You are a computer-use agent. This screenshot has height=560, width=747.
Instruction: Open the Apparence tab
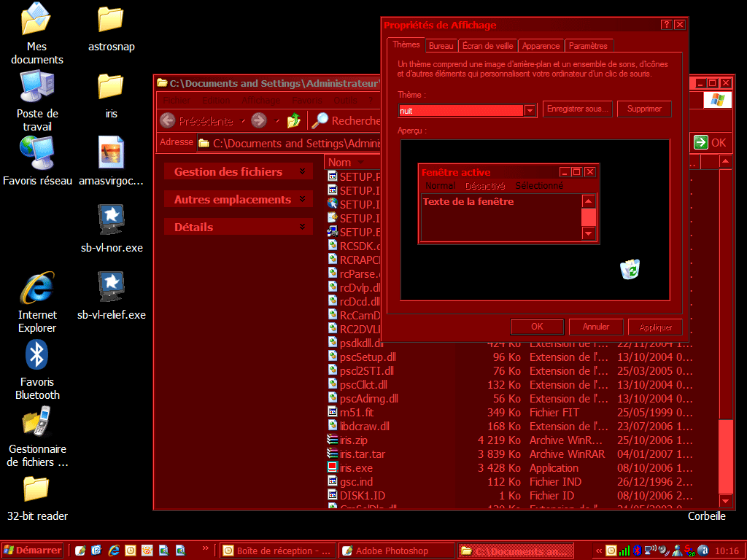[x=541, y=46]
